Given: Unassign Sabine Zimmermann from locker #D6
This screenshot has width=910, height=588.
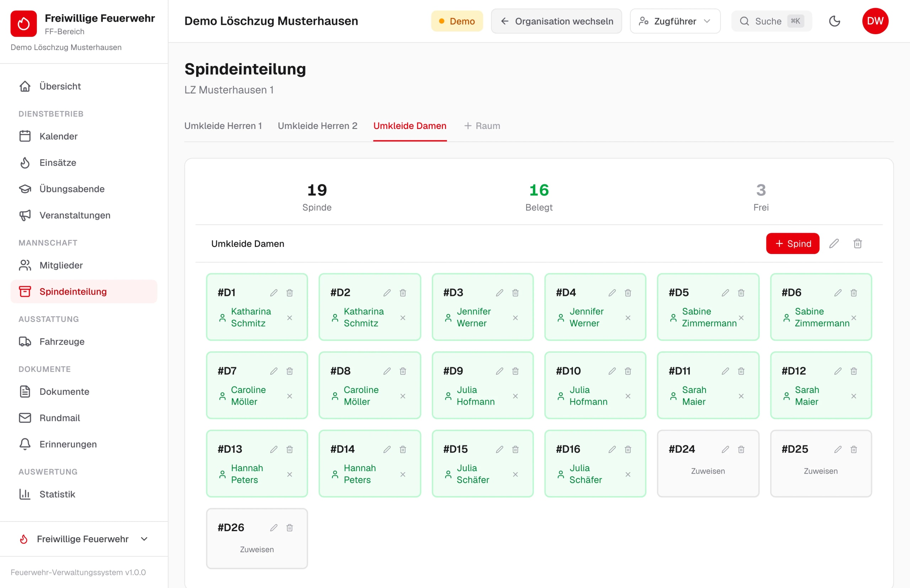Looking at the screenshot, I should point(854,318).
